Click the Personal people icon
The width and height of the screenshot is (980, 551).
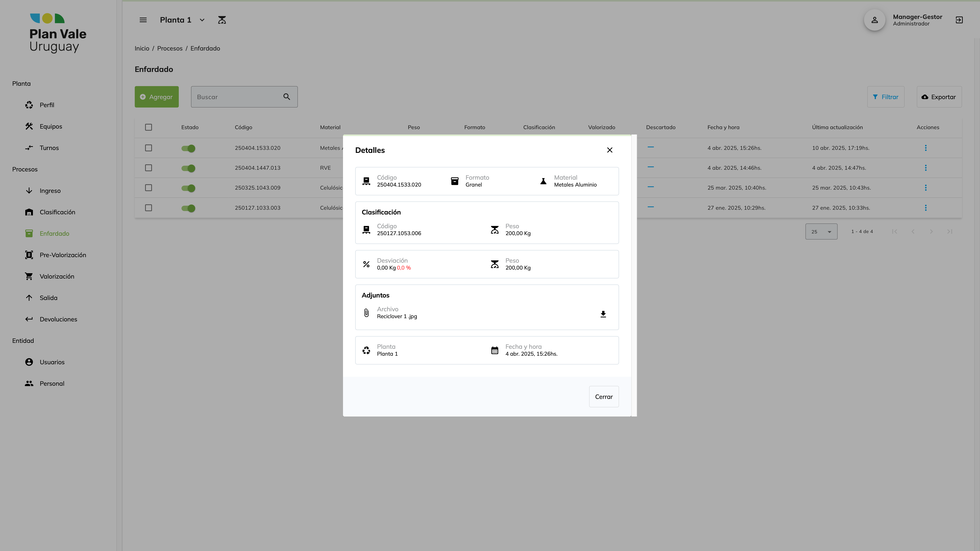[29, 383]
